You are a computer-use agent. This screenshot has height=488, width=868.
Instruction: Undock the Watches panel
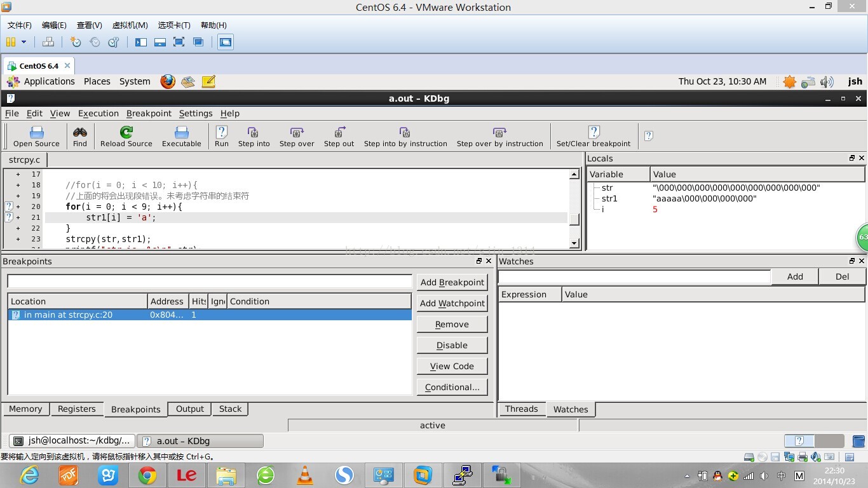[852, 261]
